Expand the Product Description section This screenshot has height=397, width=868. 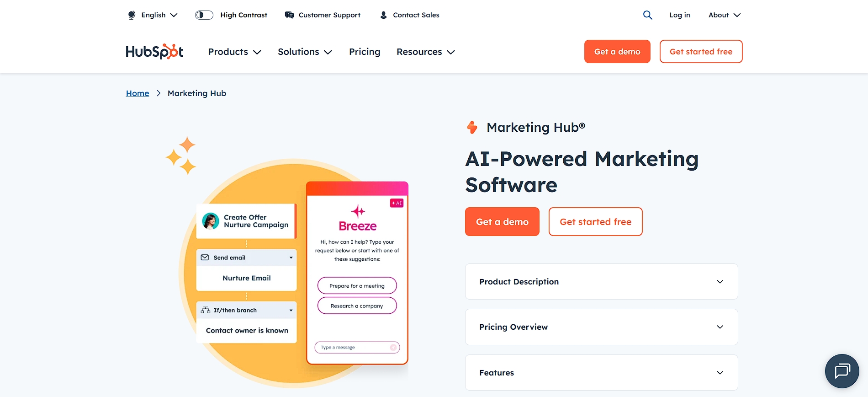pos(601,282)
